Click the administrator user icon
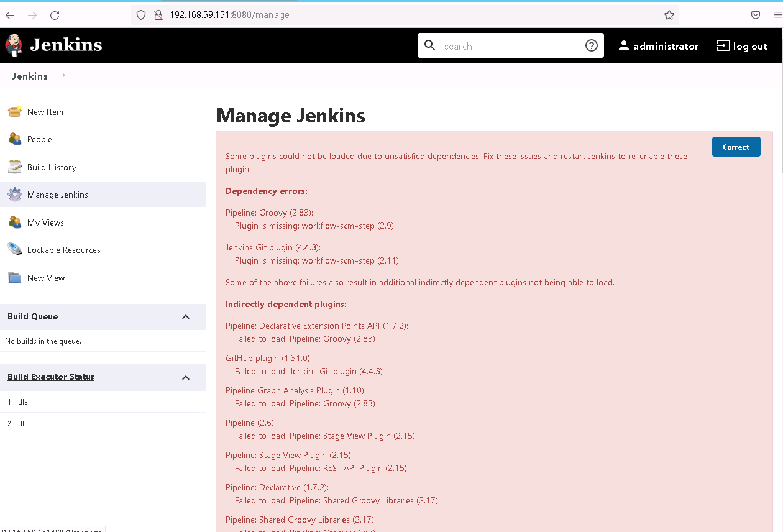Viewport: 783px width, 532px height. click(x=624, y=46)
